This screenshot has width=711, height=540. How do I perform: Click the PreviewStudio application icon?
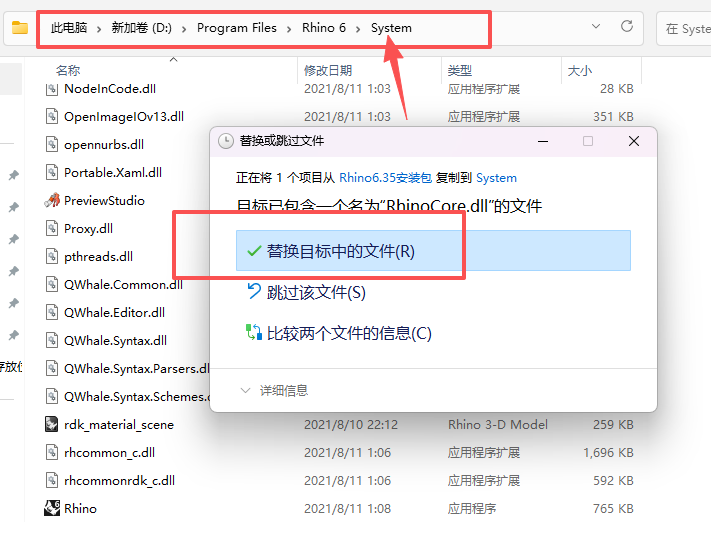point(52,200)
